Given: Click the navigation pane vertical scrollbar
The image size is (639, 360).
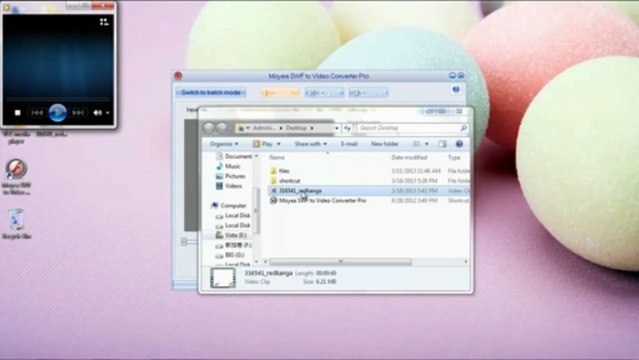Looking at the screenshot, I should [x=256, y=211].
